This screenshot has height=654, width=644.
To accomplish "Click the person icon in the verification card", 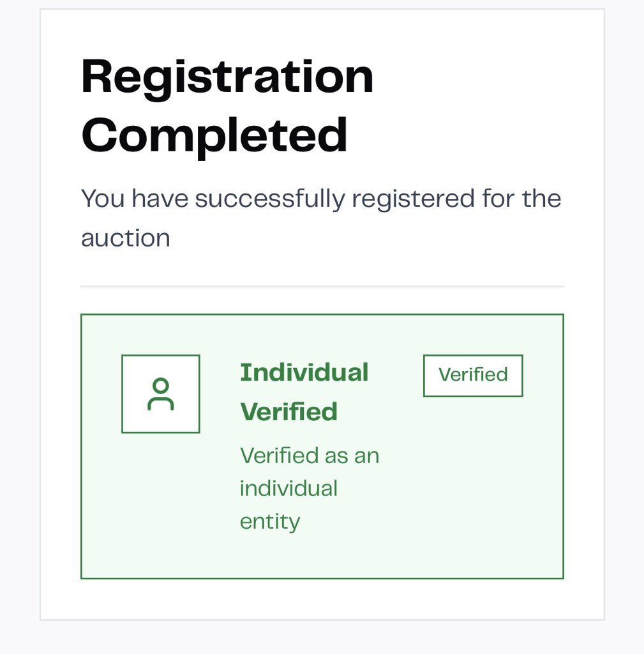I will click(x=160, y=394).
